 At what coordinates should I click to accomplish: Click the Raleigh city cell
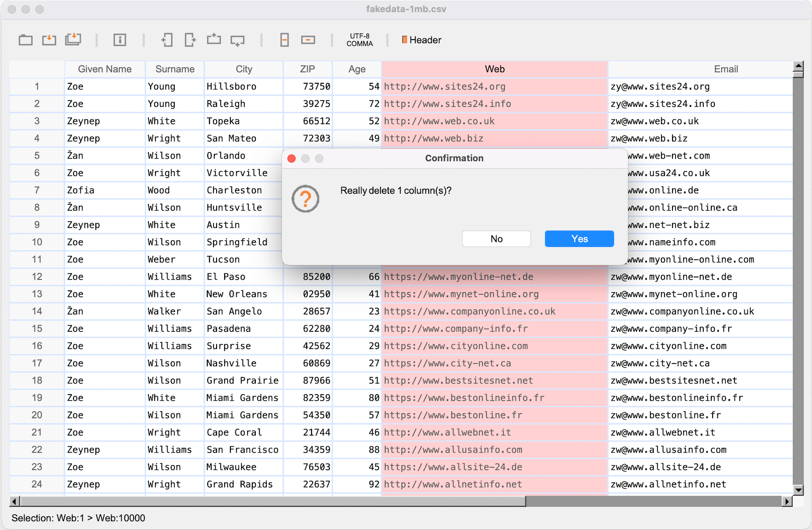click(244, 104)
